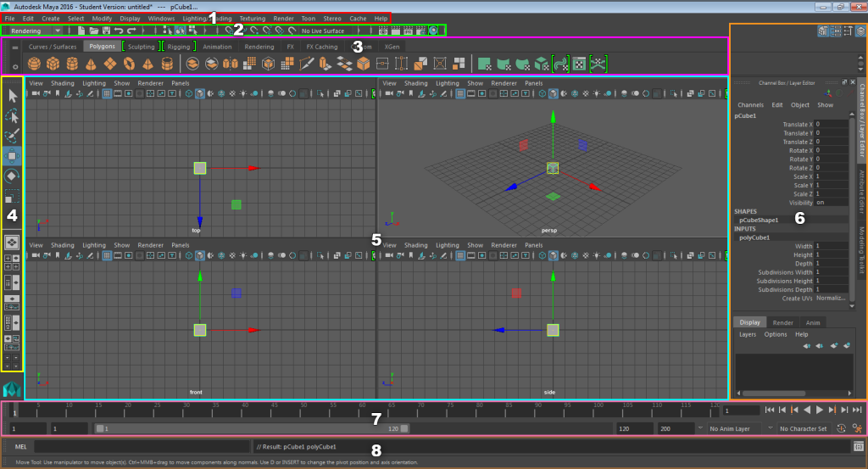Viewport: 868px width, 469px height.
Task: Play animation forwards
Action: click(x=820, y=410)
